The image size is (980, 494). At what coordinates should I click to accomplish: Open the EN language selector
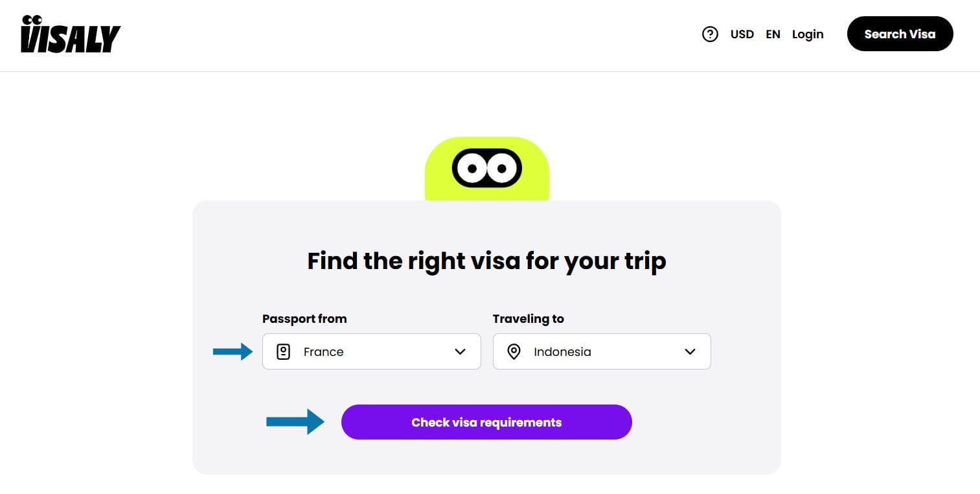pos(773,34)
